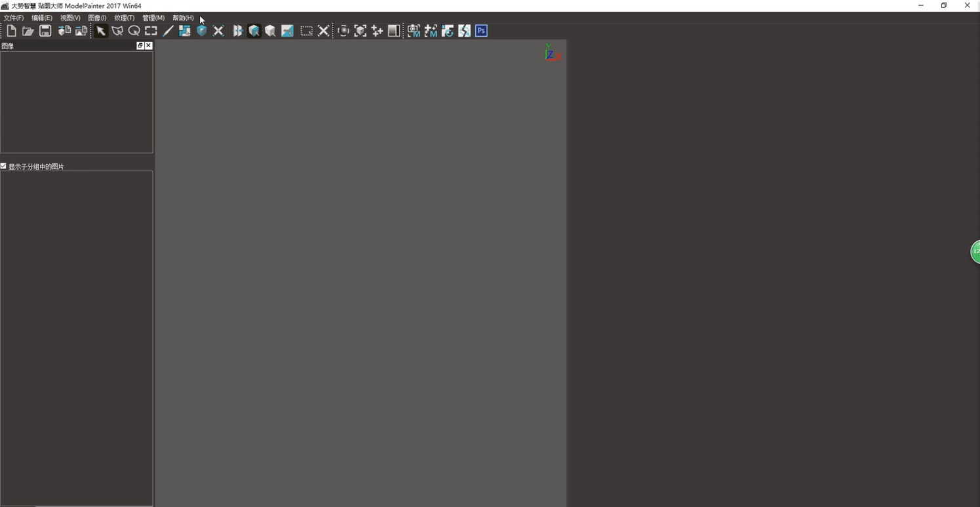Select the rectangular marquee tool

[151, 30]
